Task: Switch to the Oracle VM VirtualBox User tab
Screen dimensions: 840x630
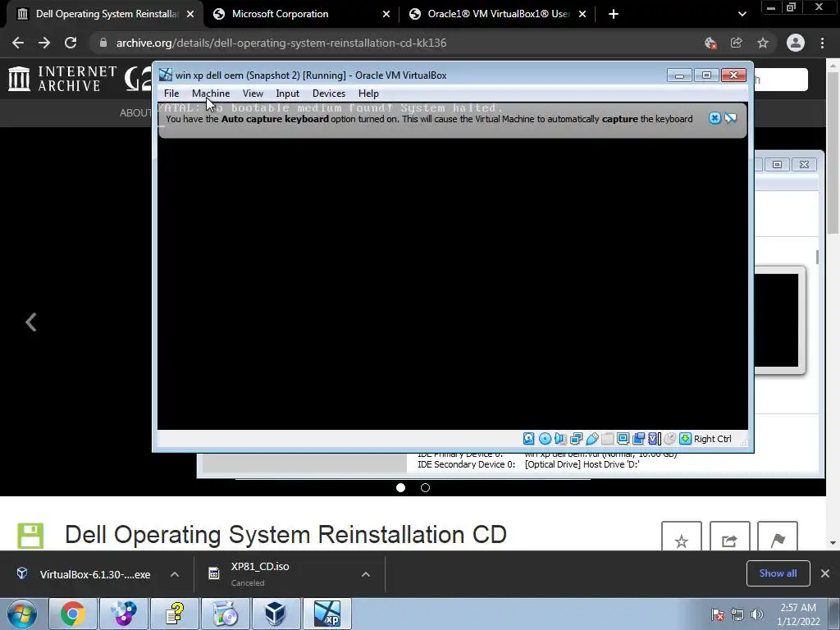Action: [x=498, y=14]
